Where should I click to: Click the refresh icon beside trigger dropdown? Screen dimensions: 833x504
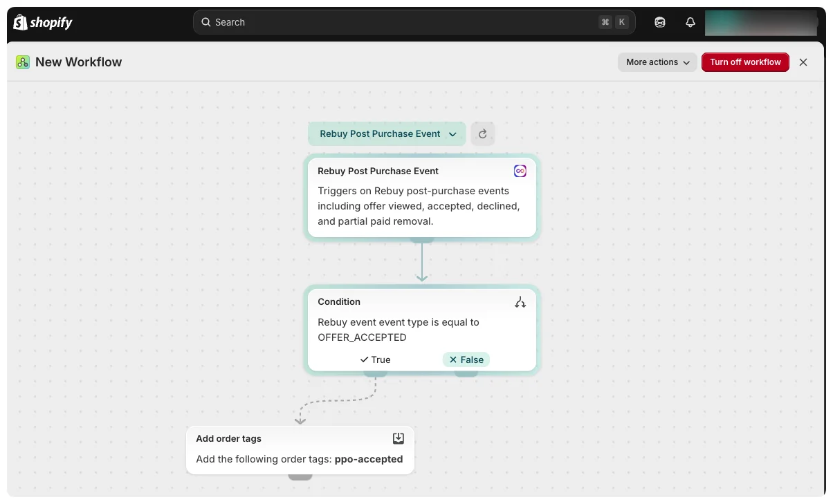(483, 134)
